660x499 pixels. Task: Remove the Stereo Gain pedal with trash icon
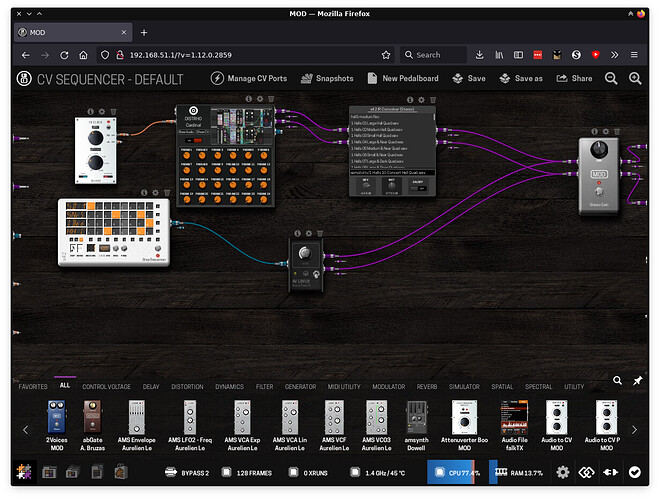[617, 131]
